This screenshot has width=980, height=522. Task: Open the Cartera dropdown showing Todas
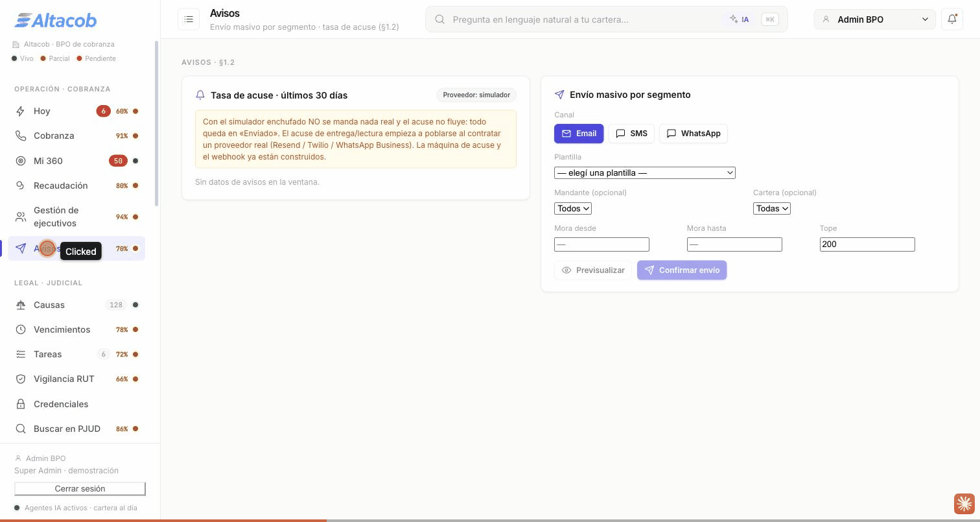click(772, 208)
